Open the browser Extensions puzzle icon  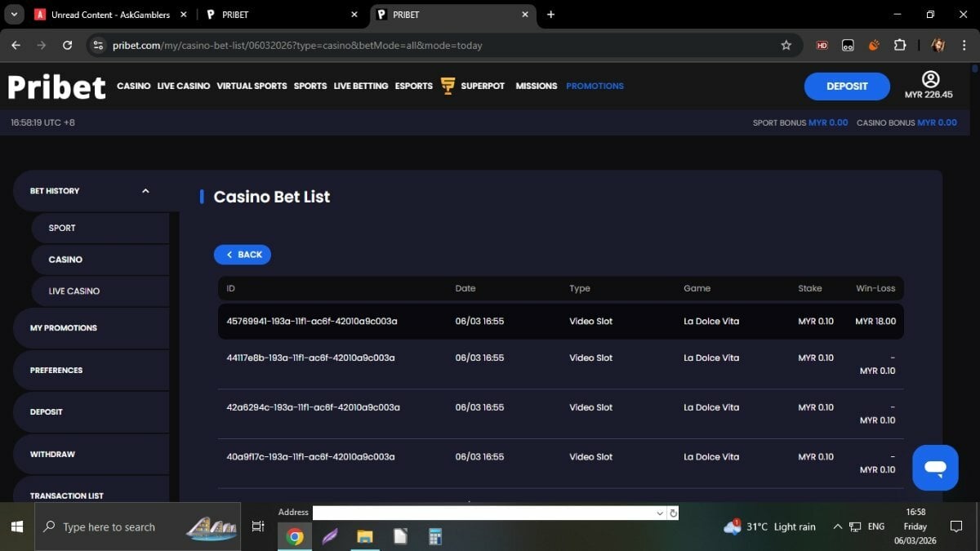pyautogui.click(x=899, y=46)
